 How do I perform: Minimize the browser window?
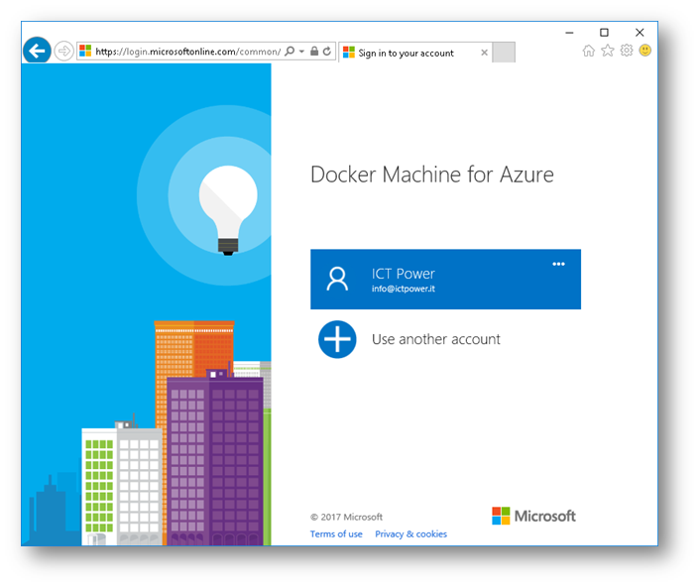(569, 33)
